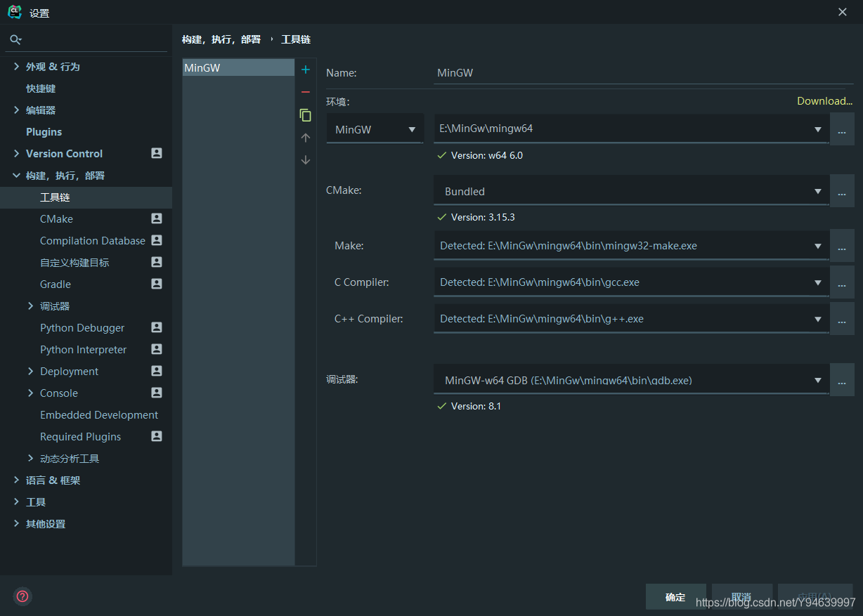Open the C++ Compiler dropdown

point(818,319)
